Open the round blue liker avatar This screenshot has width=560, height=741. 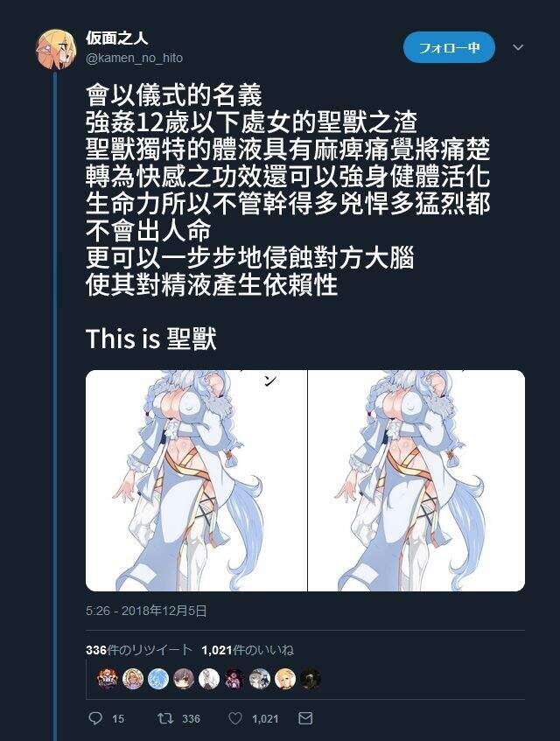(158, 679)
